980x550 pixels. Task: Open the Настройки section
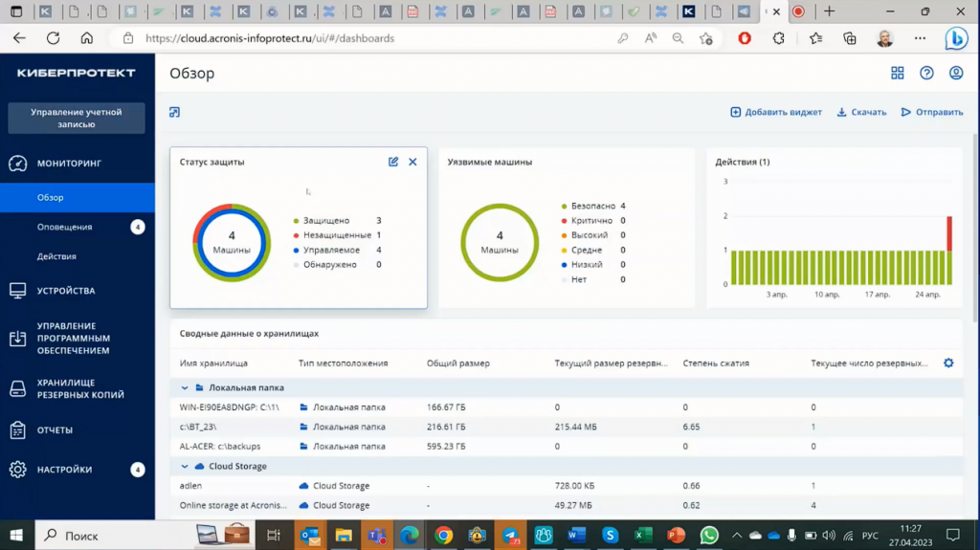64,470
